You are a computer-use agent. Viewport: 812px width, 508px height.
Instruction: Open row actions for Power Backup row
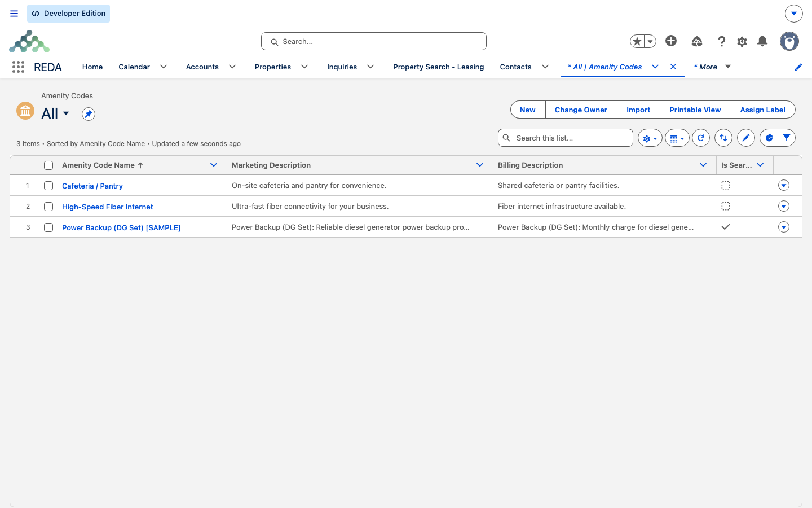[x=784, y=227]
